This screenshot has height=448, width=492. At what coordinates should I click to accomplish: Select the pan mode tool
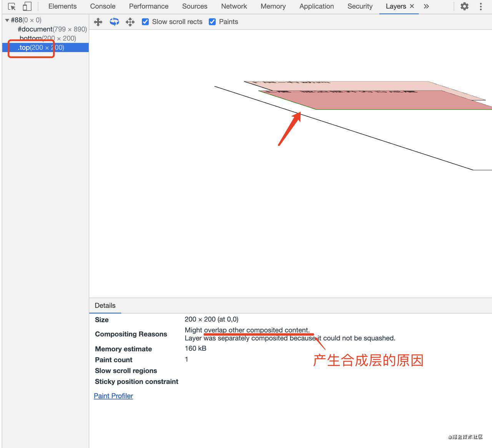click(98, 22)
